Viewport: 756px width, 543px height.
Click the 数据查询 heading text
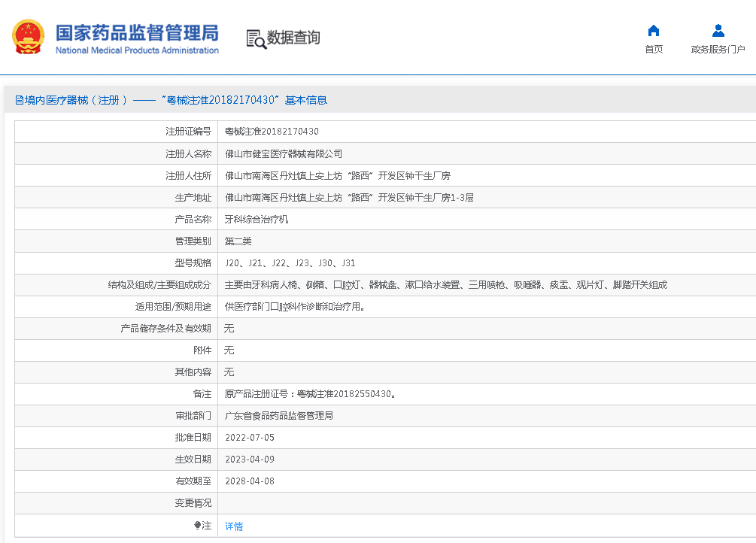pos(293,38)
